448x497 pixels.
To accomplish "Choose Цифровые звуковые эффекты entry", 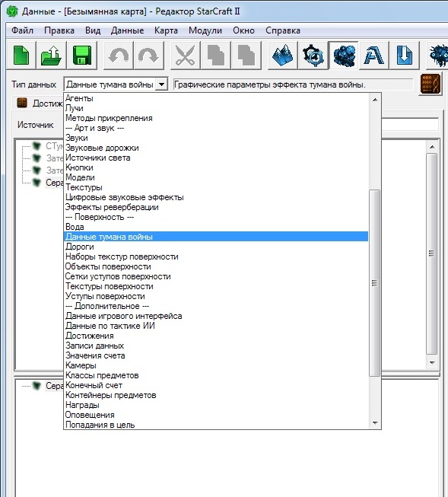I will pyautogui.click(x=216, y=197).
